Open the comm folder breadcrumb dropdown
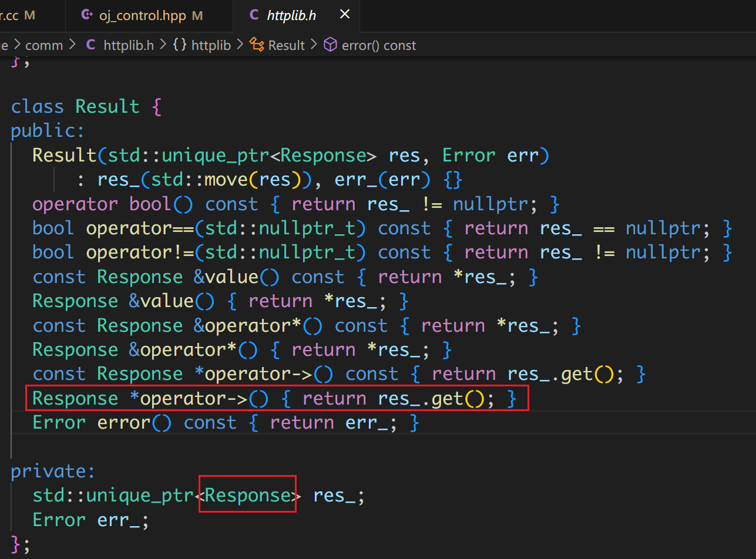The width and height of the screenshot is (756, 559). pyautogui.click(x=44, y=45)
